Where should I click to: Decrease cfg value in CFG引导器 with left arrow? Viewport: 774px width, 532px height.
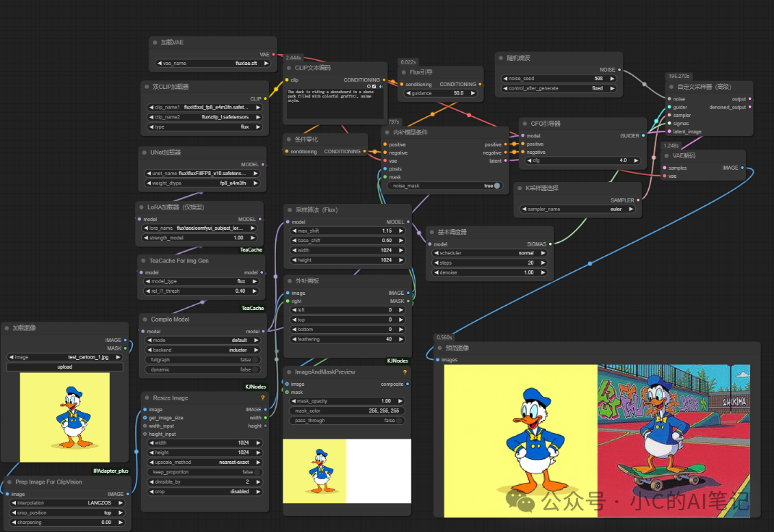pos(530,160)
